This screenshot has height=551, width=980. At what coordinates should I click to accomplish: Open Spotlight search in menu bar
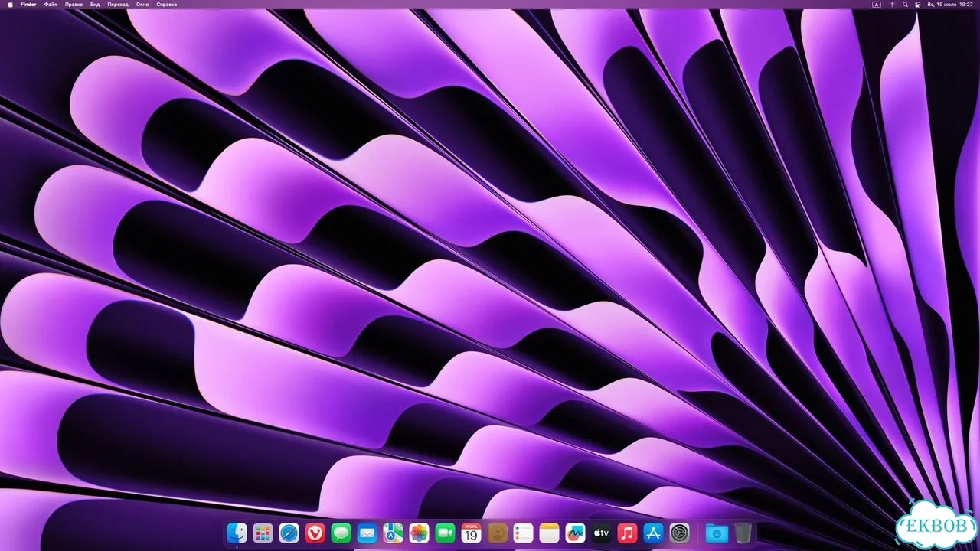click(x=905, y=5)
